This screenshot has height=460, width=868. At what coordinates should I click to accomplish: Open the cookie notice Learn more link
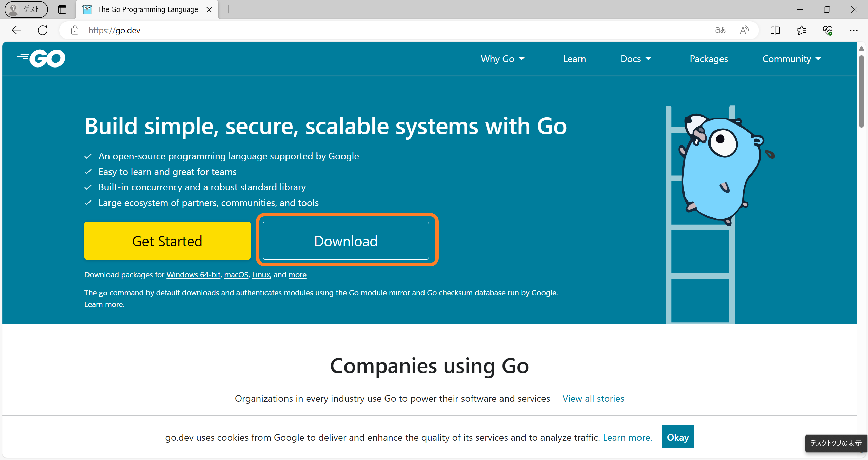pyautogui.click(x=628, y=437)
